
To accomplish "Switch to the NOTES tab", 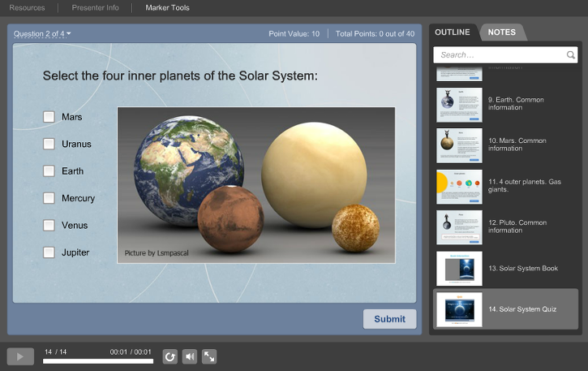I will tap(502, 32).
